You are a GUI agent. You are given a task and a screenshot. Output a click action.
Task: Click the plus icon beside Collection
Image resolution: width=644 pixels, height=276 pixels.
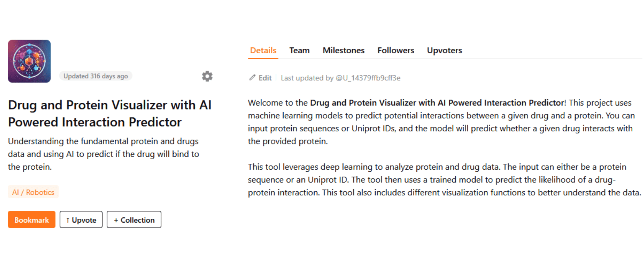(116, 220)
